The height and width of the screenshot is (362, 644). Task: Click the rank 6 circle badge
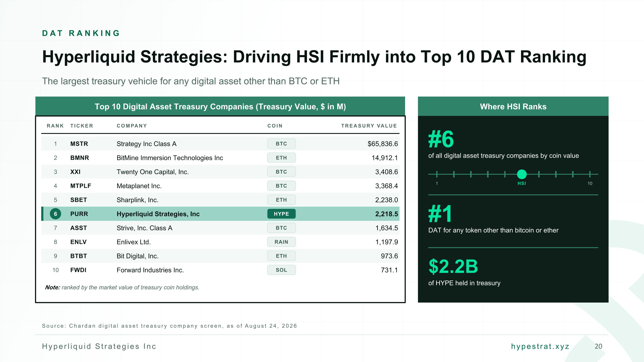pos(56,214)
